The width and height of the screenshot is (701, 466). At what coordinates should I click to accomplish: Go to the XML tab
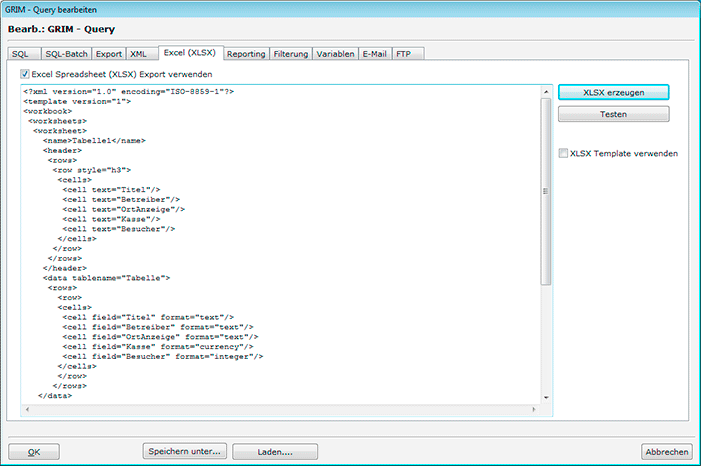tap(140, 53)
